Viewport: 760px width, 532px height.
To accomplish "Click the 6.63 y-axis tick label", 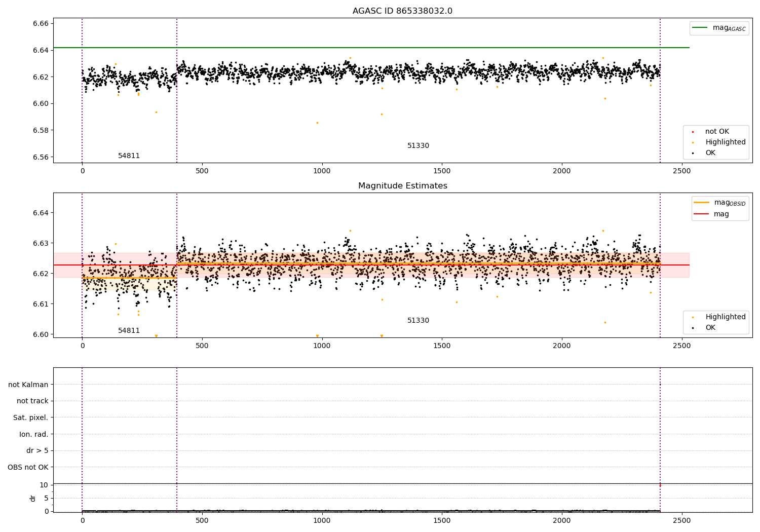I will point(41,244).
